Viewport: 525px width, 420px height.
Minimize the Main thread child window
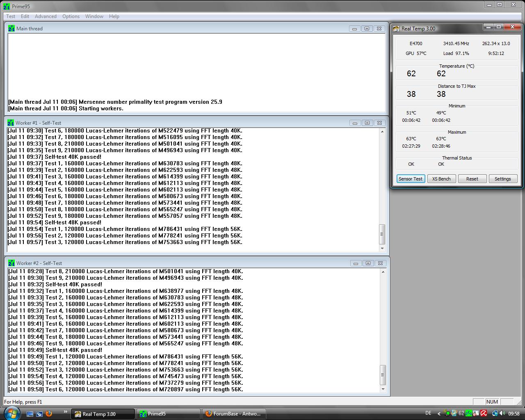tap(354, 29)
